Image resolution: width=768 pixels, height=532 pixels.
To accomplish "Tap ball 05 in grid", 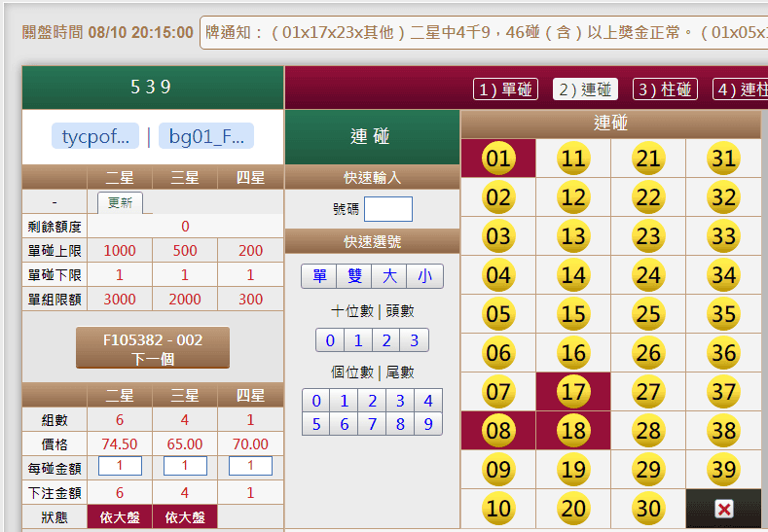I will tap(498, 314).
